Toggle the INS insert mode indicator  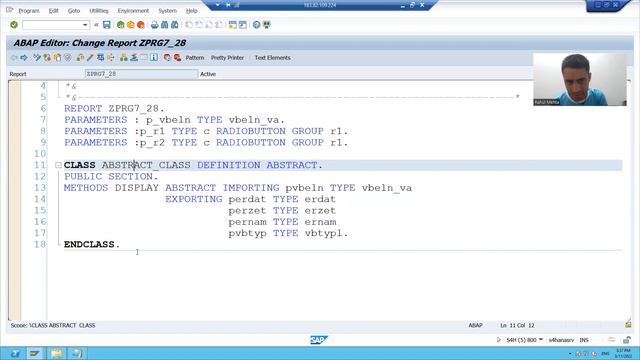coord(584,340)
